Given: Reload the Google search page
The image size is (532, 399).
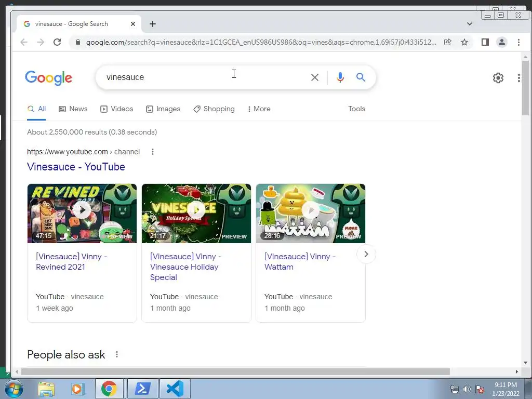Looking at the screenshot, I should click(57, 42).
